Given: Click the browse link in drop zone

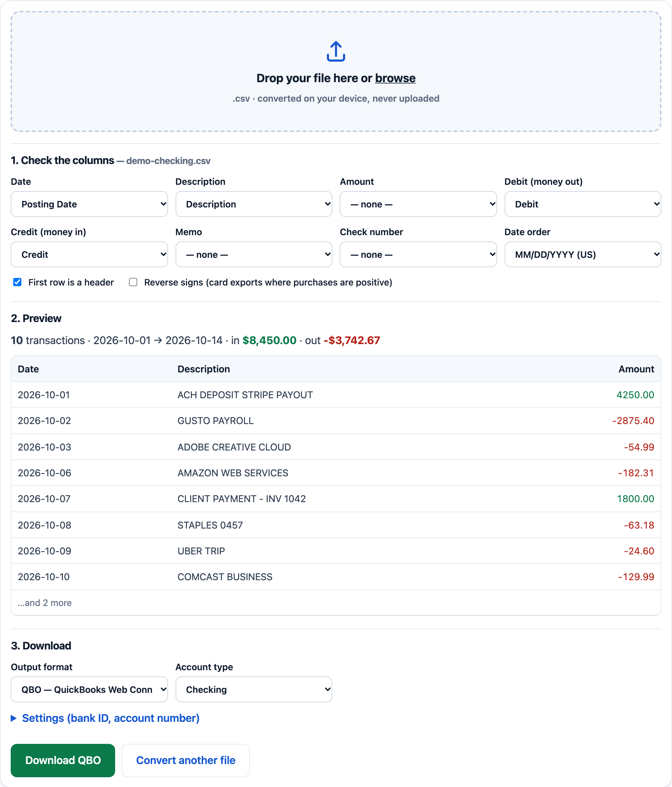Looking at the screenshot, I should (395, 78).
